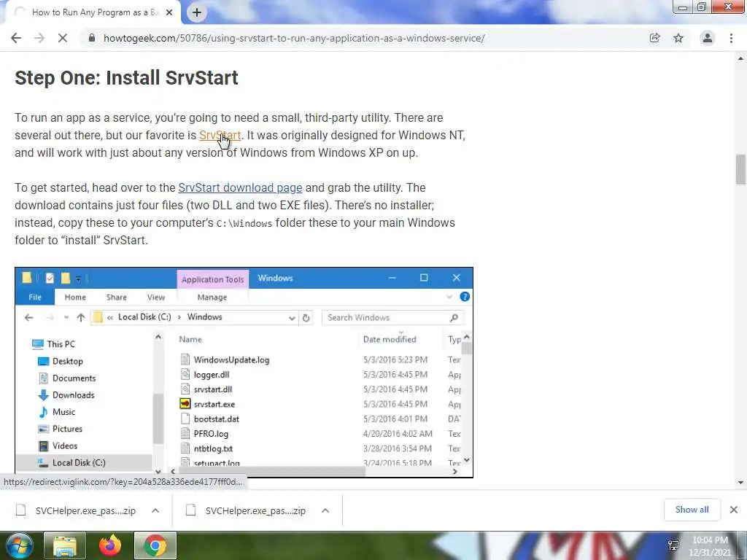Click the share page icon in the address bar
This screenshot has height=560, width=747.
click(654, 38)
